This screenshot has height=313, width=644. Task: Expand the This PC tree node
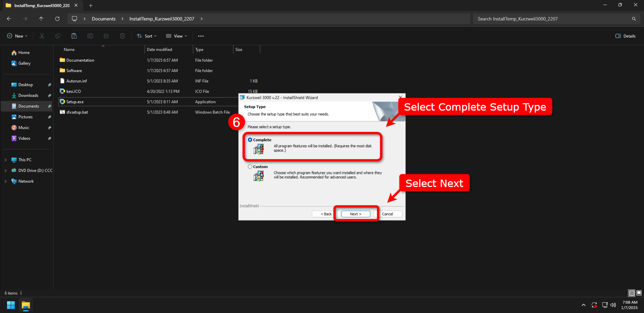click(5, 160)
